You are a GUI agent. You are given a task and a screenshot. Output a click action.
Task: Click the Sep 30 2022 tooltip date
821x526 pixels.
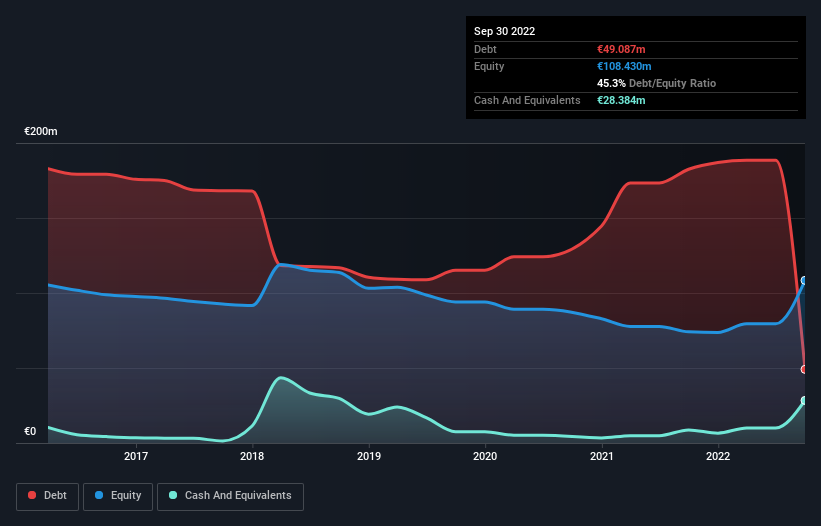(504, 31)
